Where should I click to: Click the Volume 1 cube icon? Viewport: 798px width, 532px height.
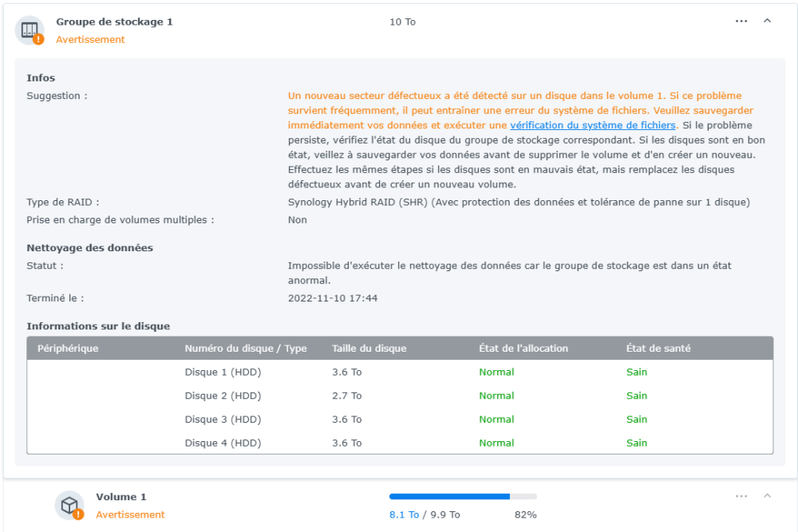69,505
